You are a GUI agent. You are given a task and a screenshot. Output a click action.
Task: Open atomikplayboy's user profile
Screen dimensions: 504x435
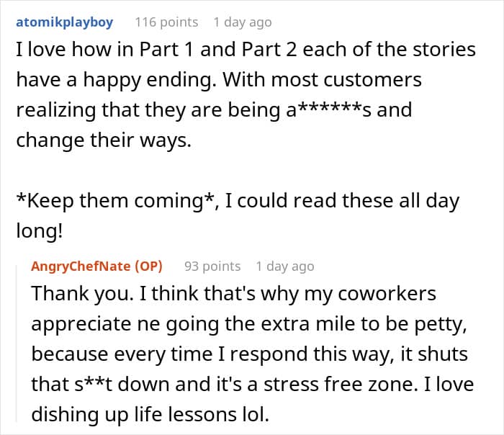point(65,22)
